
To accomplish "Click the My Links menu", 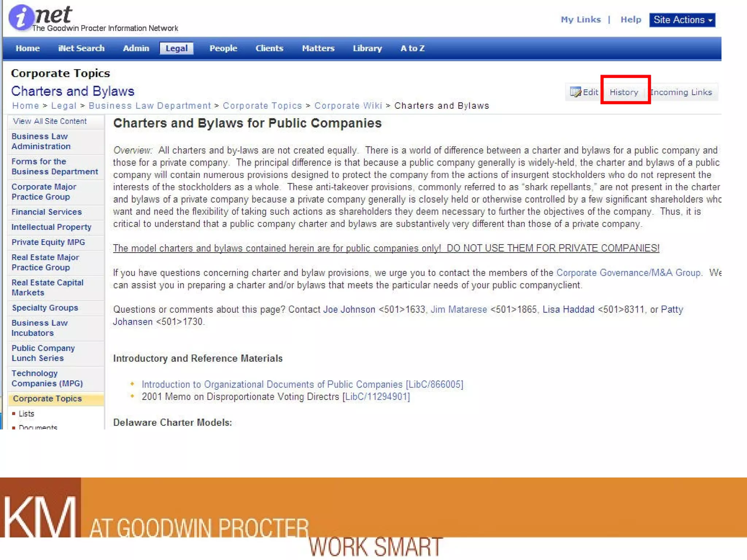I will click(x=580, y=20).
